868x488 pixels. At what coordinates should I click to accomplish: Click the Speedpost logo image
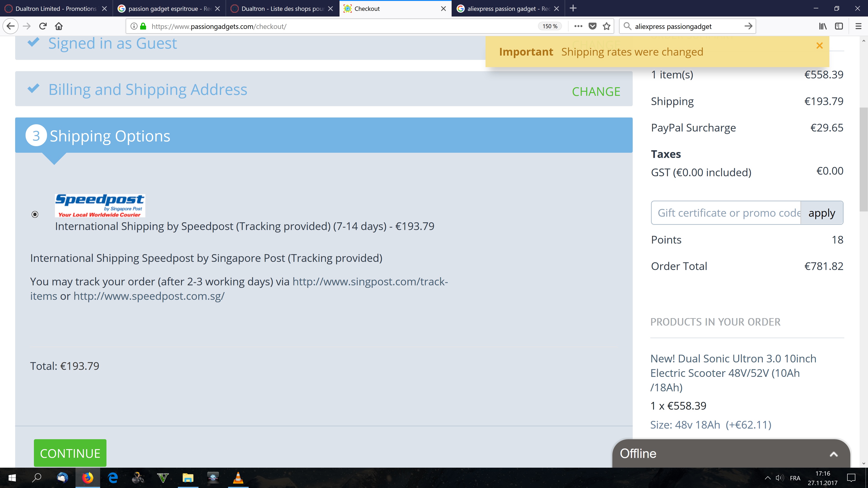click(100, 205)
